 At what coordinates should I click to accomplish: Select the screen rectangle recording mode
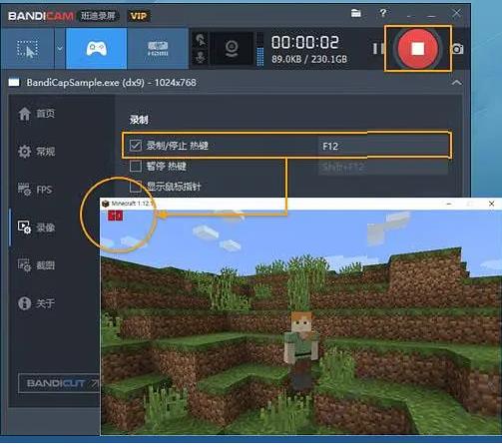click(27, 49)
